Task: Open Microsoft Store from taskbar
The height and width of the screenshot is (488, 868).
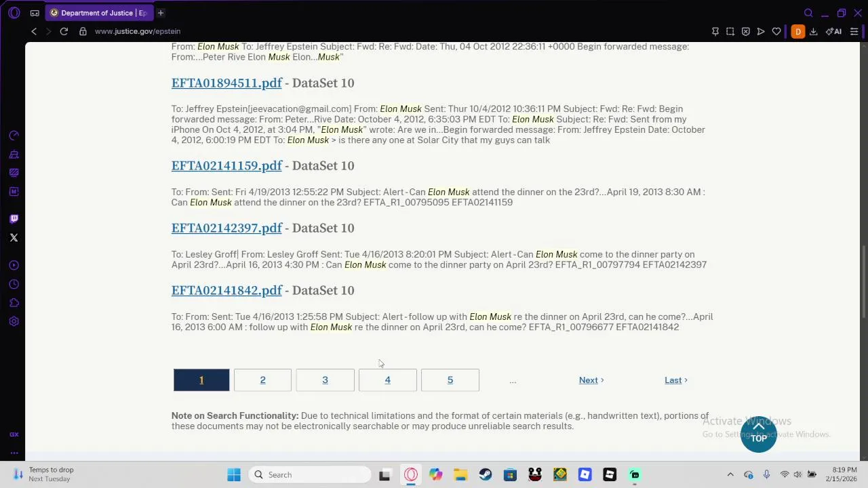Action: coord(510,475)
